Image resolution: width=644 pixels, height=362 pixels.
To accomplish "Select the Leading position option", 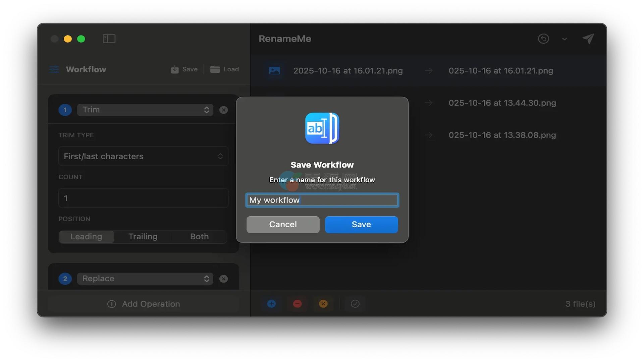I will click(86, 237).
